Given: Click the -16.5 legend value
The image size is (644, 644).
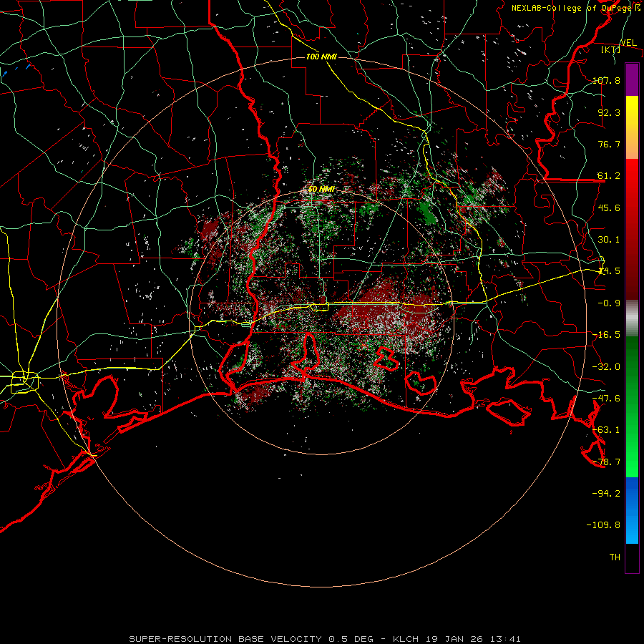Looking at the screenshot, I should coord(606,335).
